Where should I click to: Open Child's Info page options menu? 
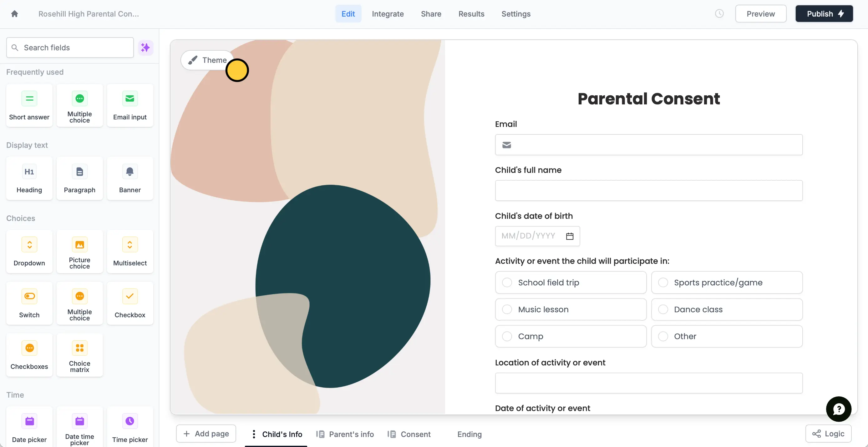click(254, 434)
